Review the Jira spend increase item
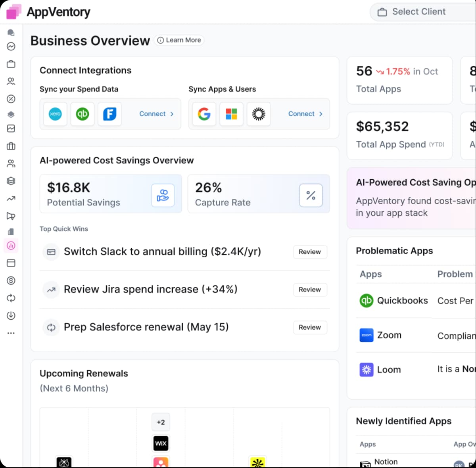Viewport: 476px width, 468px height. tap(310, 290)
